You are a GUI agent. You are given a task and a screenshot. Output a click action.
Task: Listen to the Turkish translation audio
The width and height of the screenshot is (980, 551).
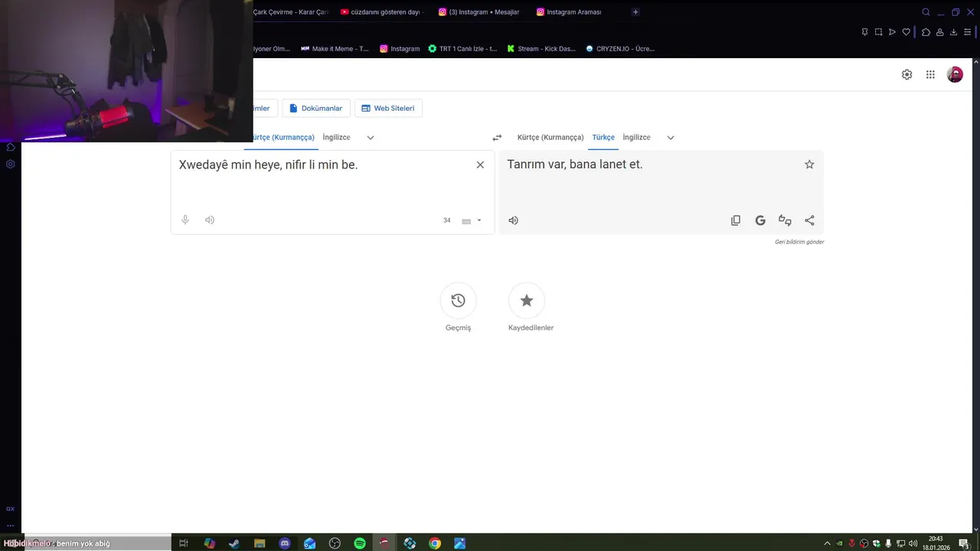[514, 220]
